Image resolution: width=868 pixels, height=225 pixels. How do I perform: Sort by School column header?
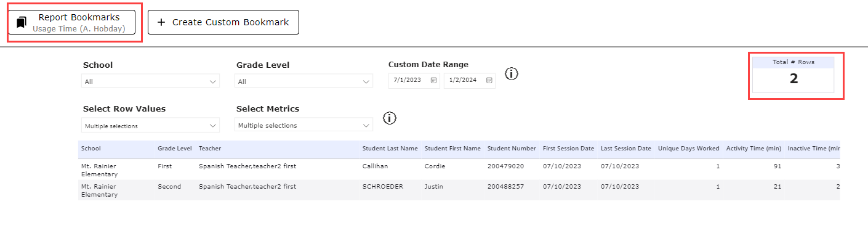(x=91, y=149)
